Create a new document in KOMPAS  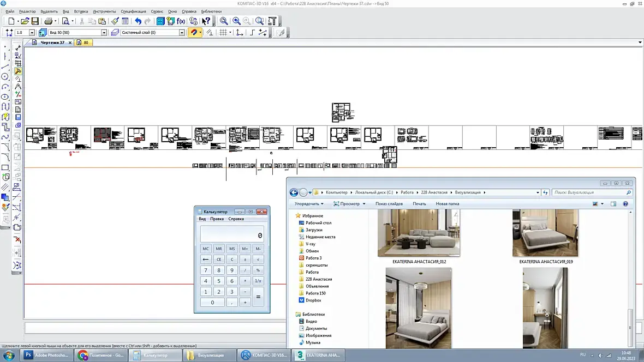[x=11, y=21]
